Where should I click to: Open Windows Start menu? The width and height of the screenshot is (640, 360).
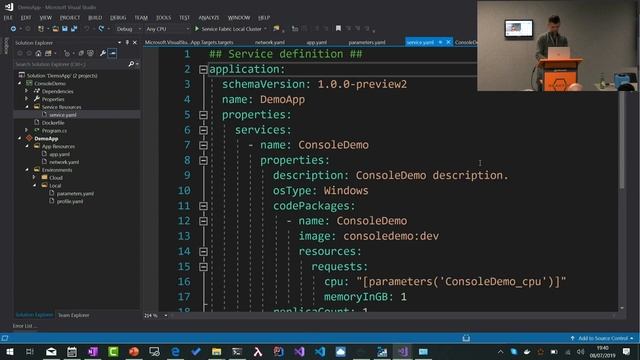(x=9, y=351)
